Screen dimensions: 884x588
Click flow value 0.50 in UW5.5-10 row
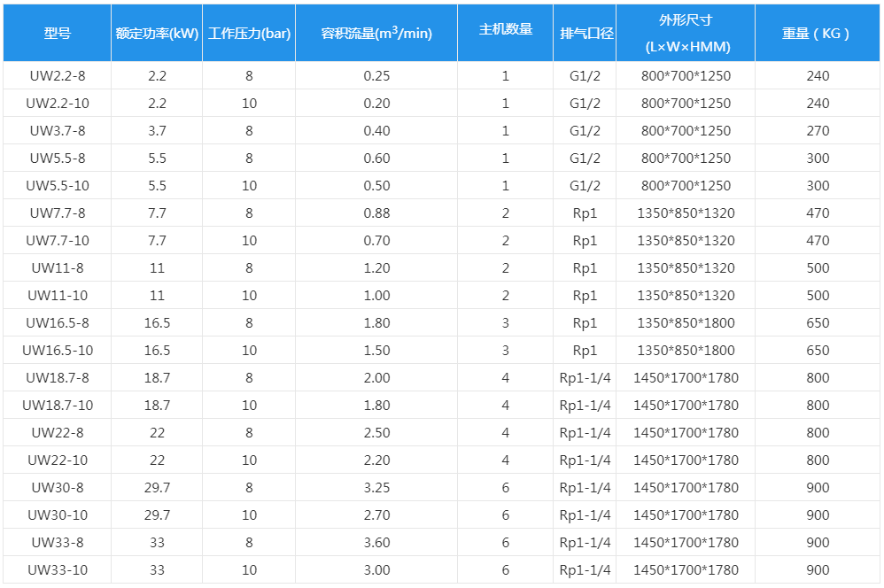[376, 185]
